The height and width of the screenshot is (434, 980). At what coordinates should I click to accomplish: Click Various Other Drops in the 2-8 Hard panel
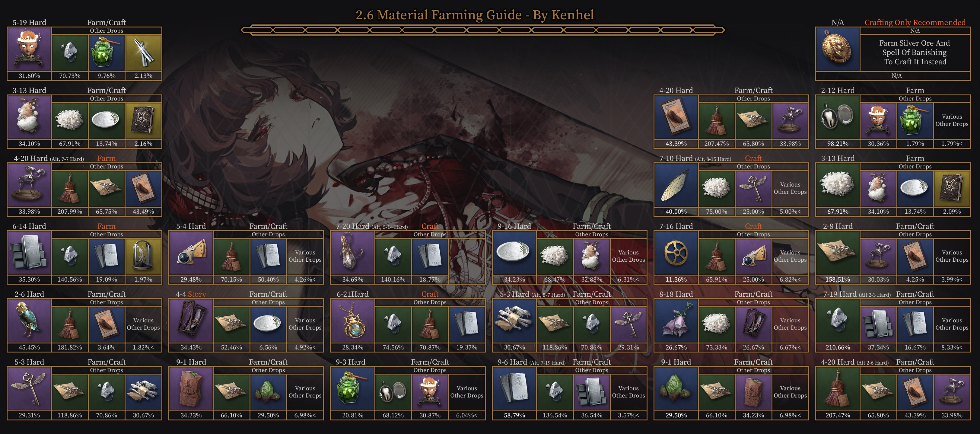coord(952,256)
